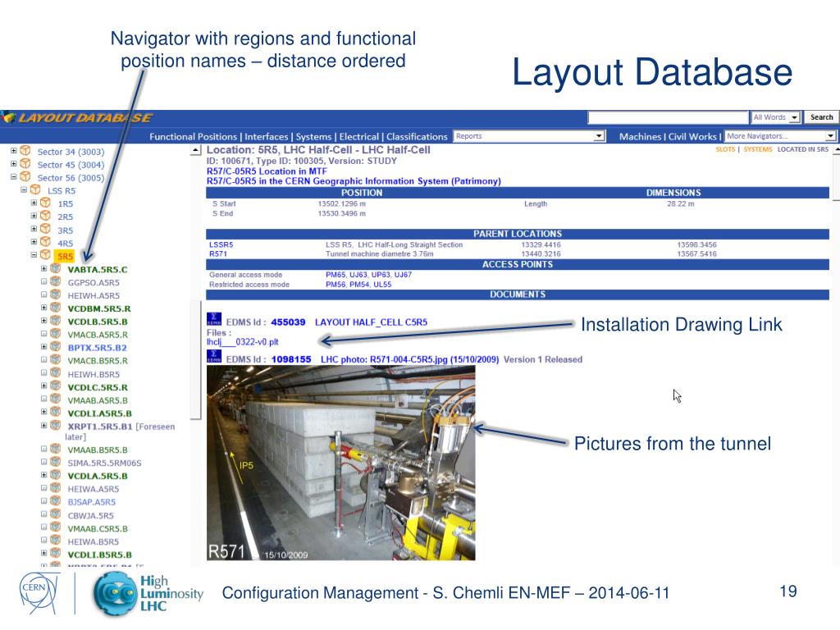
Task: Open the Civil Works menu
Action: click(692, 137)
